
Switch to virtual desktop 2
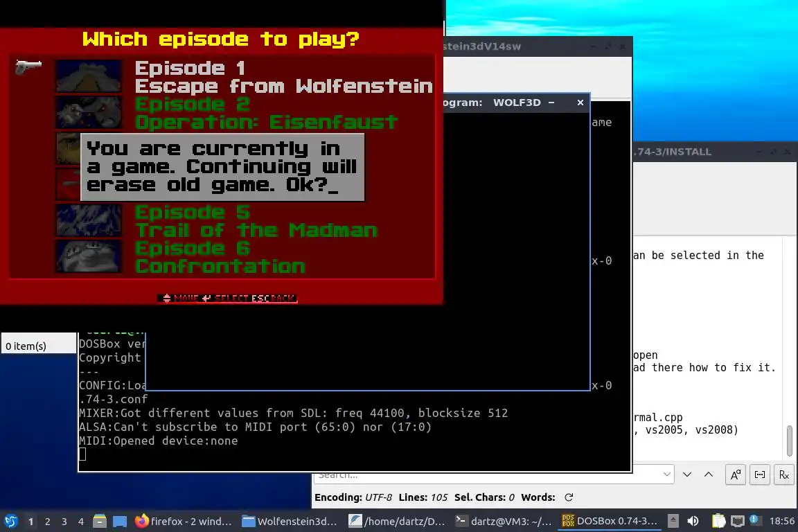[x=47, y=522]
